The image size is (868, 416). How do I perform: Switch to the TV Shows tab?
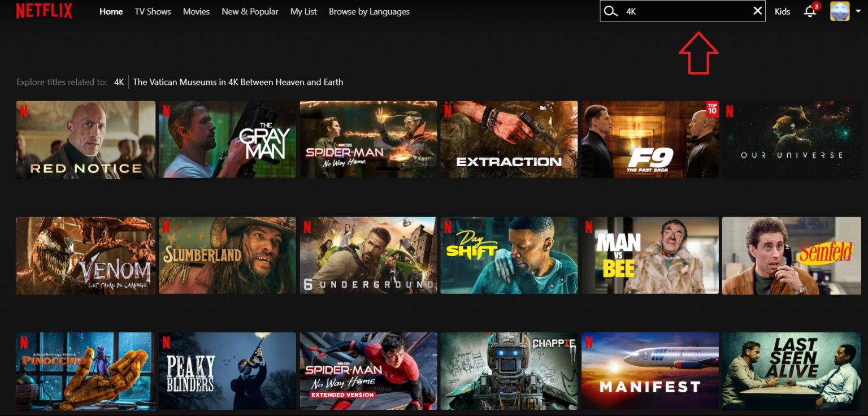[152, 11]
